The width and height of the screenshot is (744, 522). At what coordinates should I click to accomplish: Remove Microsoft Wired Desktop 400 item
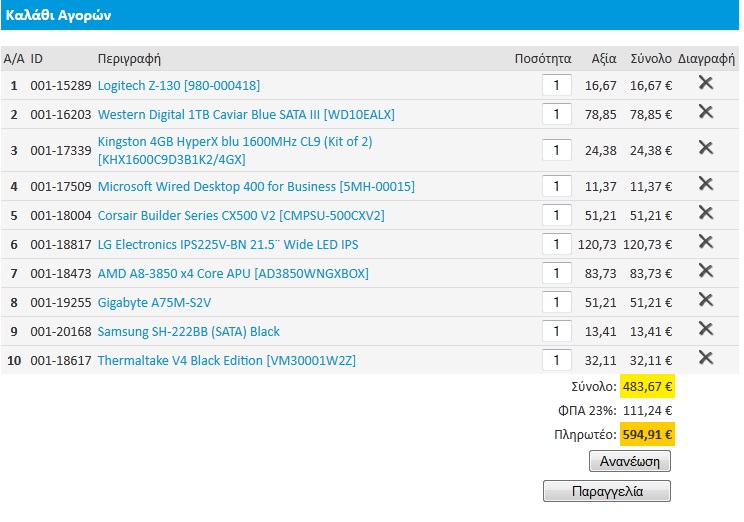(706, 184)
